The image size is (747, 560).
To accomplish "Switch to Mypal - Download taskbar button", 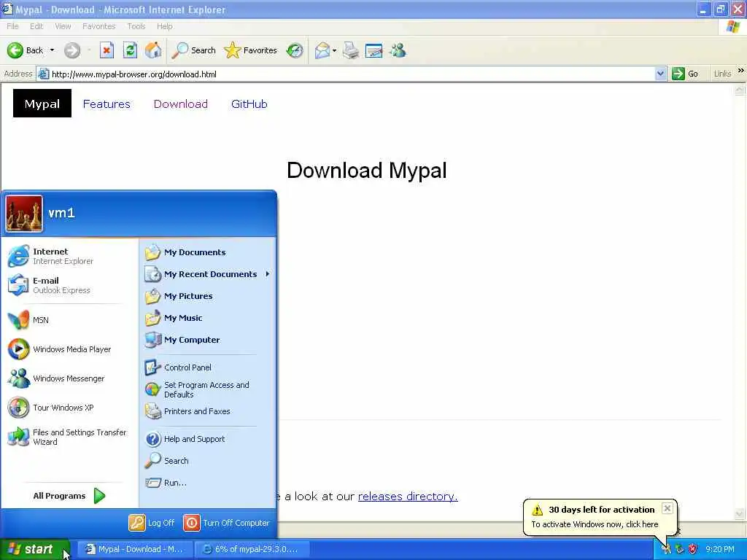I will coord(135,549).
